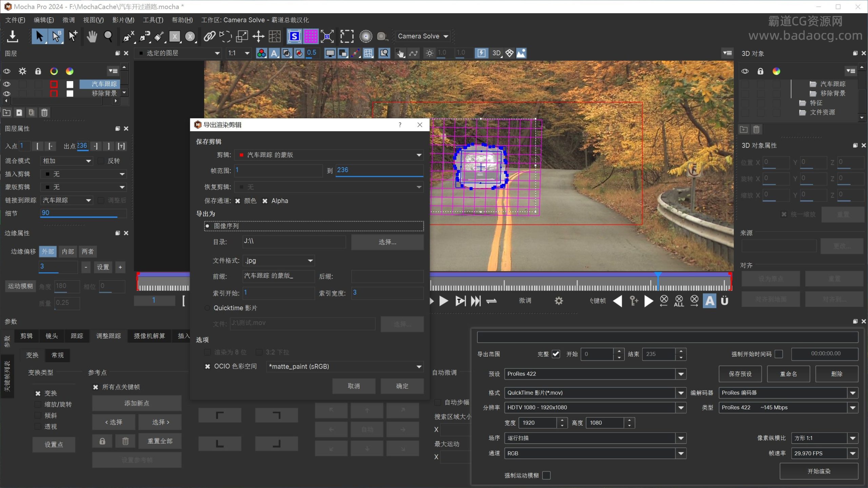The image size is (868, 488).
Task: Open the Camera Solve workspace dropdown
Action: [x=423, y=36]
